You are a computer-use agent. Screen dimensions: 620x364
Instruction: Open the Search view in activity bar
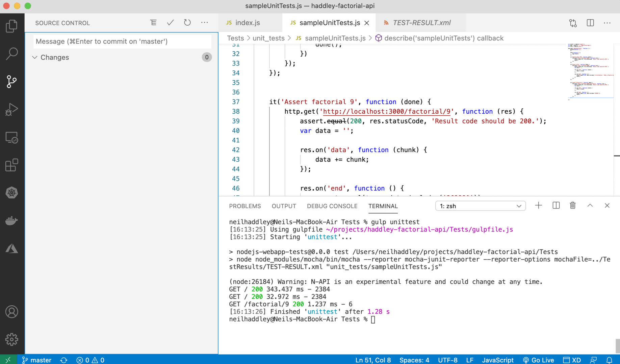tap(12, 54)
